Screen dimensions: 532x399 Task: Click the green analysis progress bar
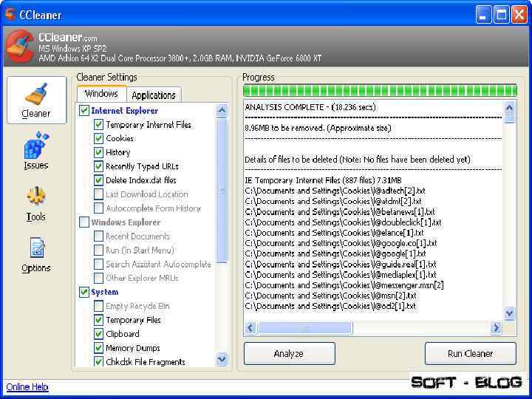(380, 91)
